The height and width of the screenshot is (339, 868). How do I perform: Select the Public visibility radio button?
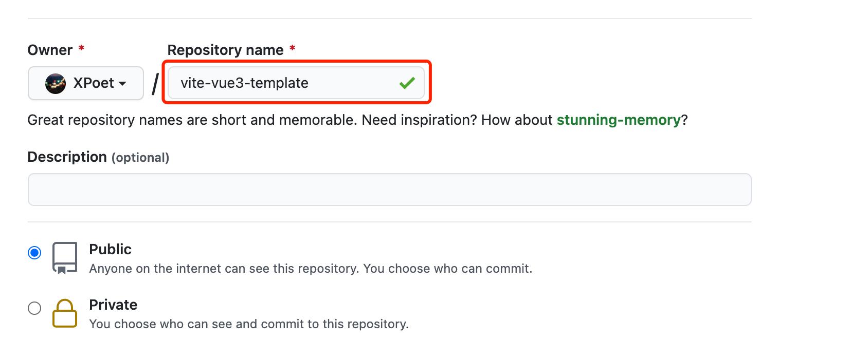click(34, 253)
